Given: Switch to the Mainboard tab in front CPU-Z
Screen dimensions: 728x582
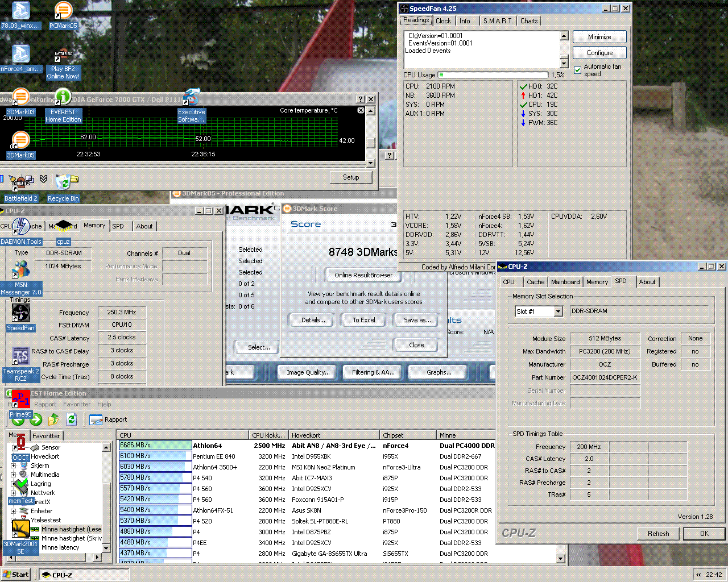Looking at the screenshot, I should 565,282.
